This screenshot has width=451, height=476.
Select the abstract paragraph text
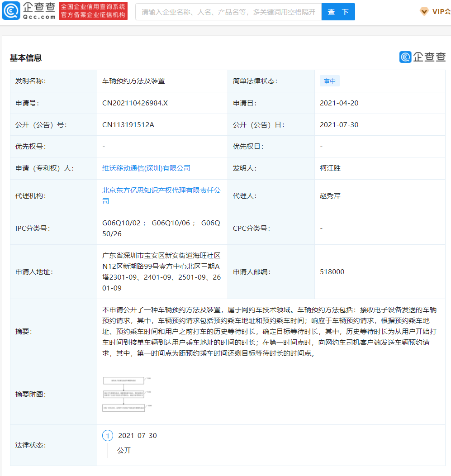270,332
